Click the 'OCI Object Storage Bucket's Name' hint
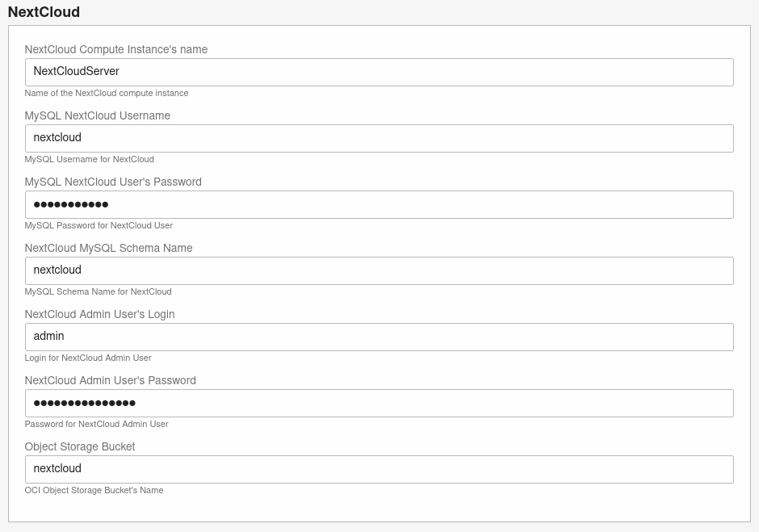Image resolution: width=759 pixels, height=532 pixels. (94, 490)
